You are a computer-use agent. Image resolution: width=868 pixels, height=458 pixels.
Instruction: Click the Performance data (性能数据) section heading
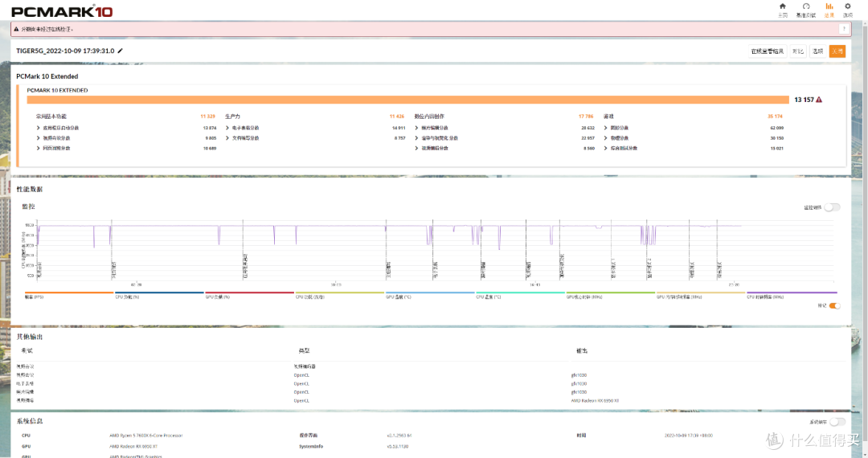coord(30,189)
